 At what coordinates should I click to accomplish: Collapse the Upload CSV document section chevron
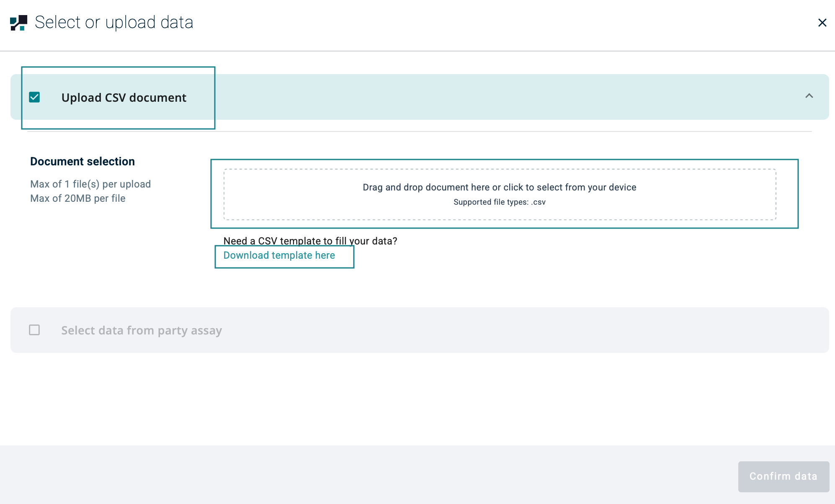click(x=809, y=96)
